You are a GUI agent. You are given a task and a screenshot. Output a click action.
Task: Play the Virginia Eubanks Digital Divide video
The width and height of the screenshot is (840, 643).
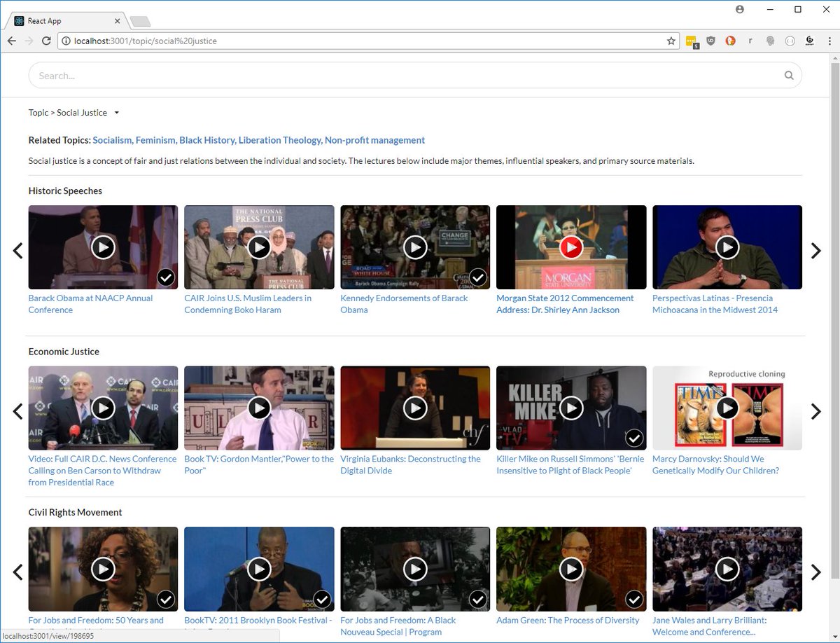414,408
